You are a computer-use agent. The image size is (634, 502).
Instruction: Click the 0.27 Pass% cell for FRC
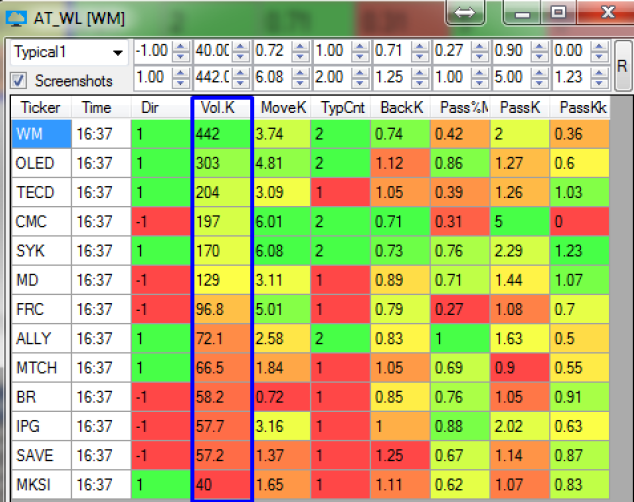(x=460, y=309)
